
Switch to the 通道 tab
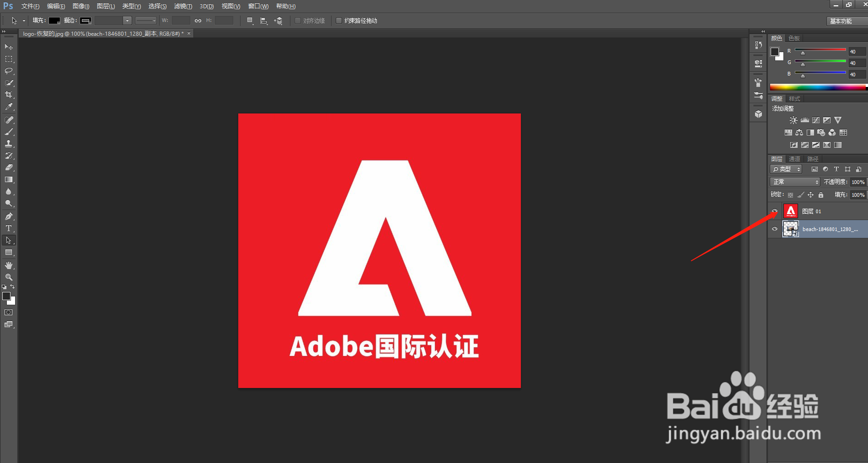click(794, 159)
